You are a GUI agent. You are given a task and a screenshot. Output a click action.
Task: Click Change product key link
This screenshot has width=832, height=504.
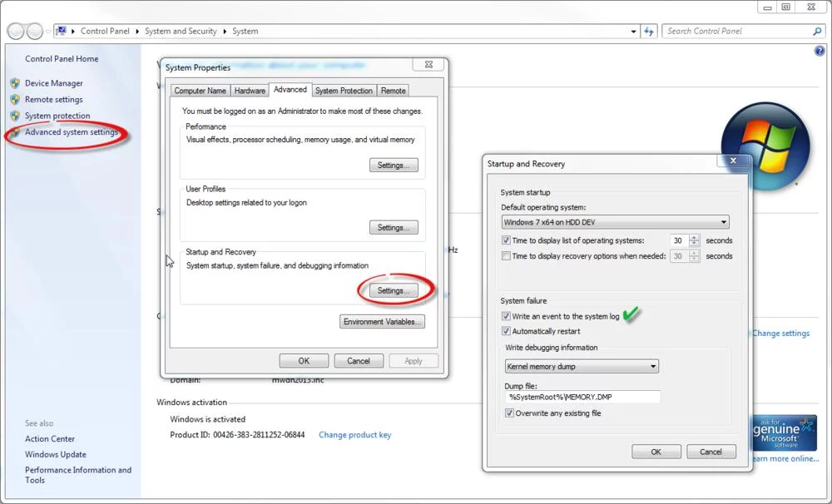tap(355, 434)
